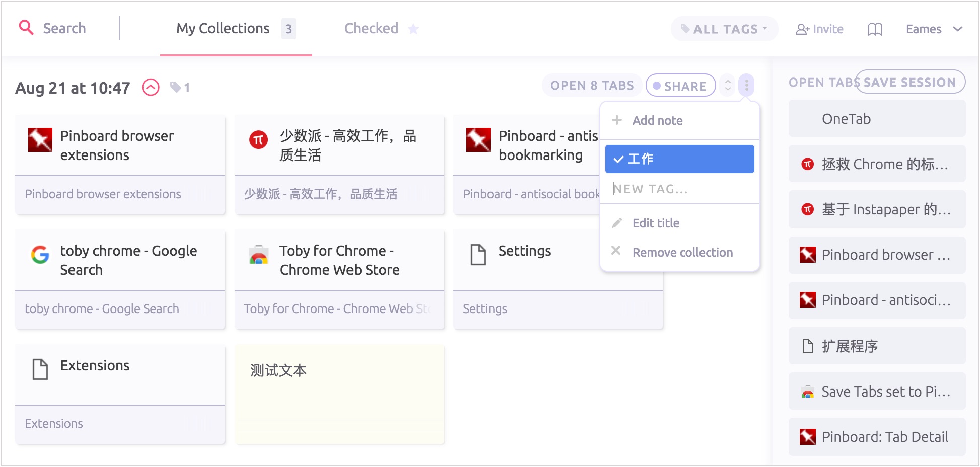Image resolution: width=980 pixels, height=467 pixels.
Task: Click the OPEN 8 TABS button
Action: coord(592,86)
